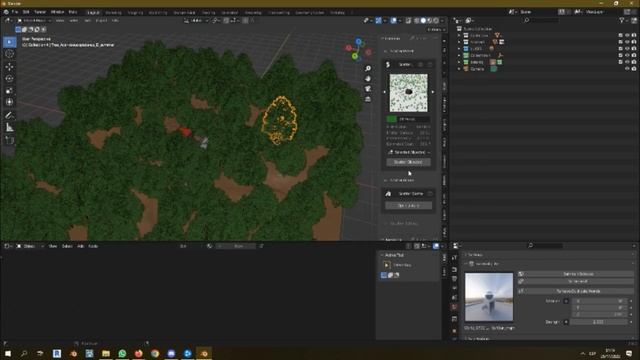Switch viewport to wireframe shading

point(417,20)
